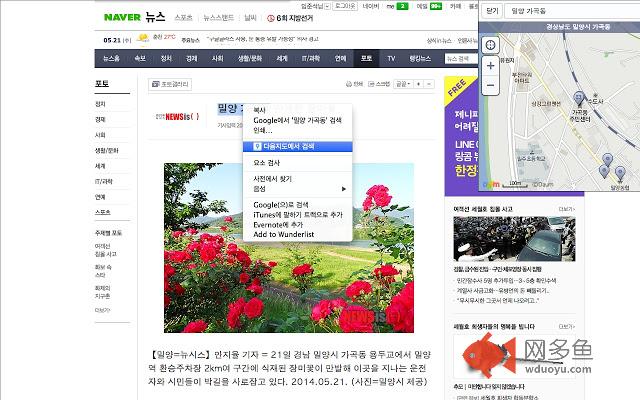This screenshot has width=640, height=400.
Task: Open the ferry accident news thumbnail
Action: [x=514, y=239]
